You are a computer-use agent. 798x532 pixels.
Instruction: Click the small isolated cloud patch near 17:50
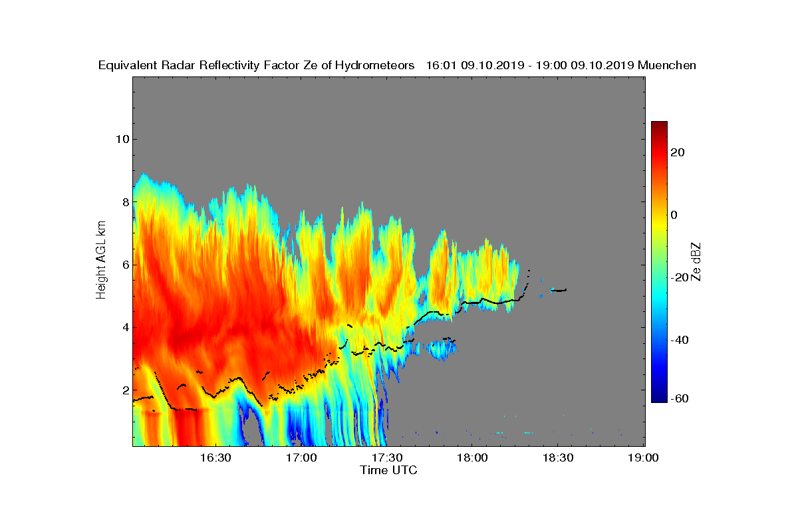(x=443, y=348)
